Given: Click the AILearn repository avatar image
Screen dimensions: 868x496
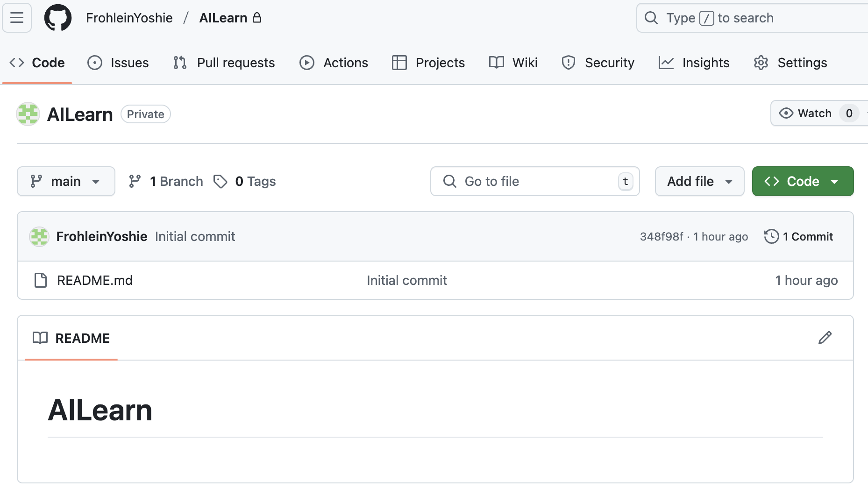Looking at the screenshot, I should pos(28,114).
